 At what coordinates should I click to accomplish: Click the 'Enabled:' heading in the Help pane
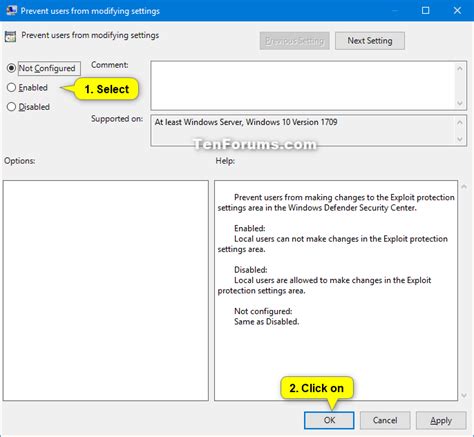click(250, 229)
